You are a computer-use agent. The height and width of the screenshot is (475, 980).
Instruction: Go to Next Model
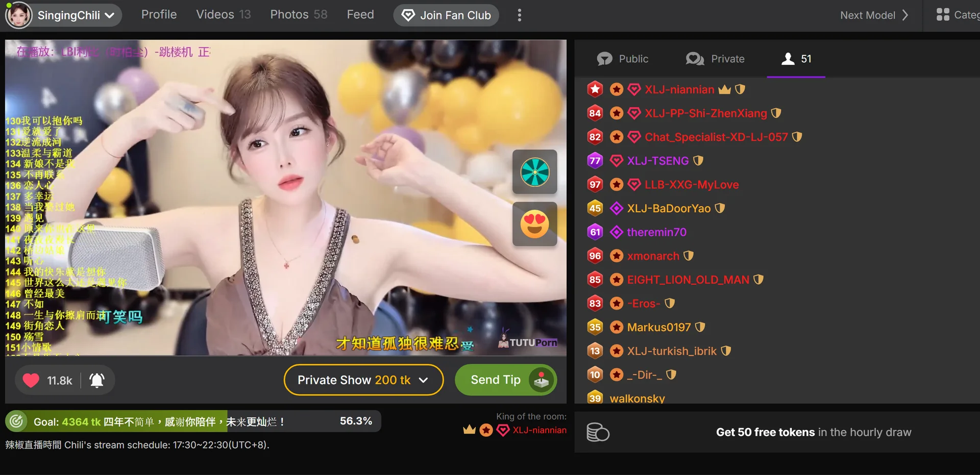pyautogui.click(x=873, y=15)
